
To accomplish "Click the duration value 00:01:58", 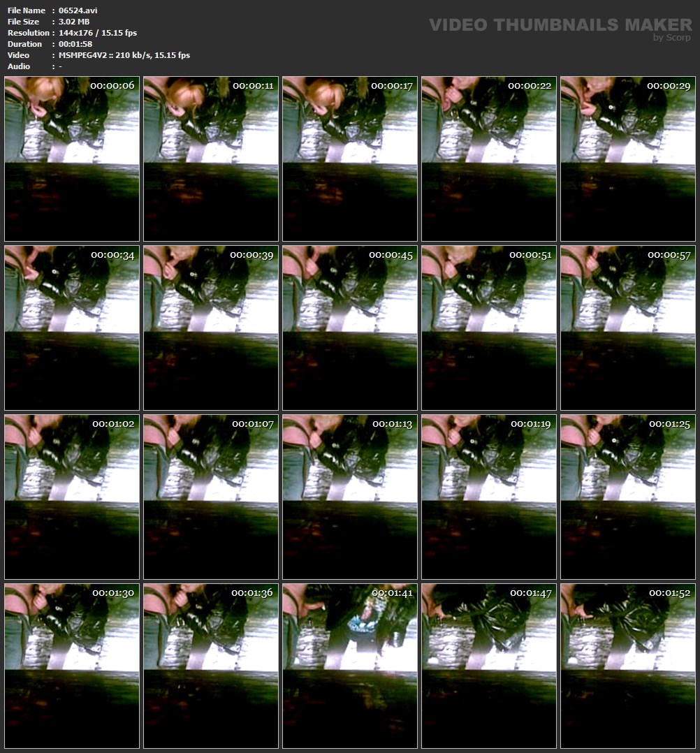I will pos(75,44).
